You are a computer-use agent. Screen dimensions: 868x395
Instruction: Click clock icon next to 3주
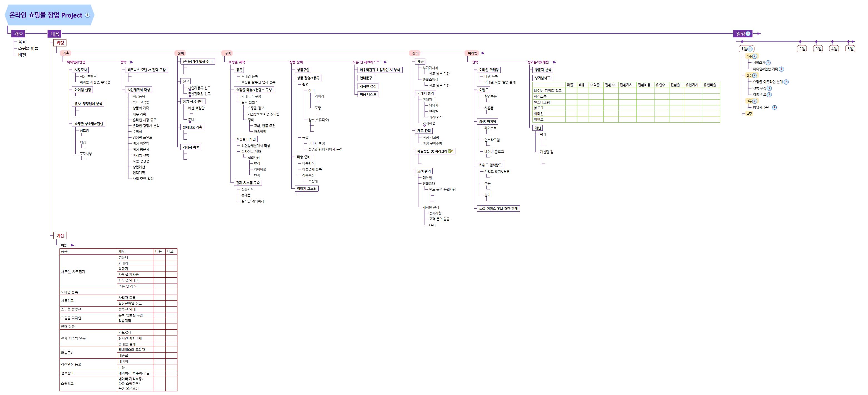click(755, 101)
